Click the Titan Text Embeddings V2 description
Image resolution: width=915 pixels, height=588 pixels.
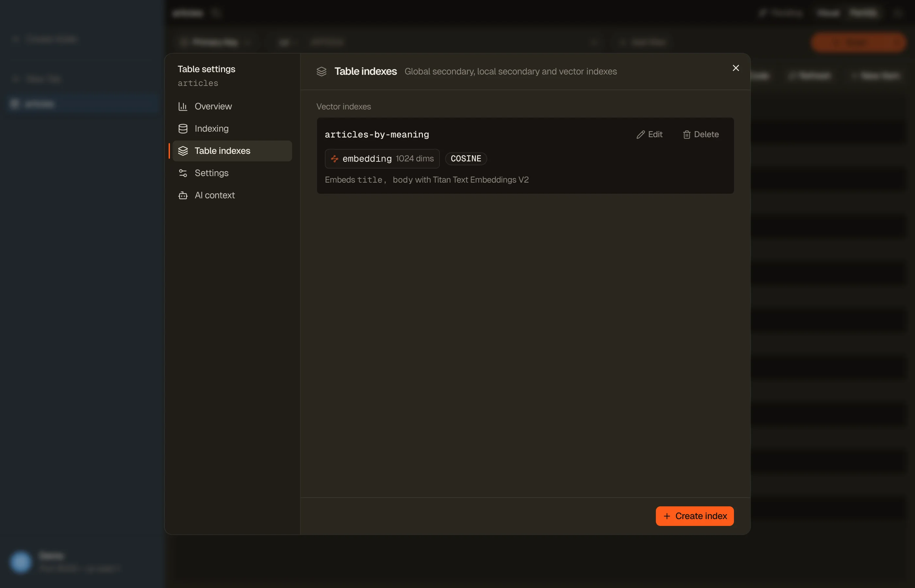tap(426, 180)
